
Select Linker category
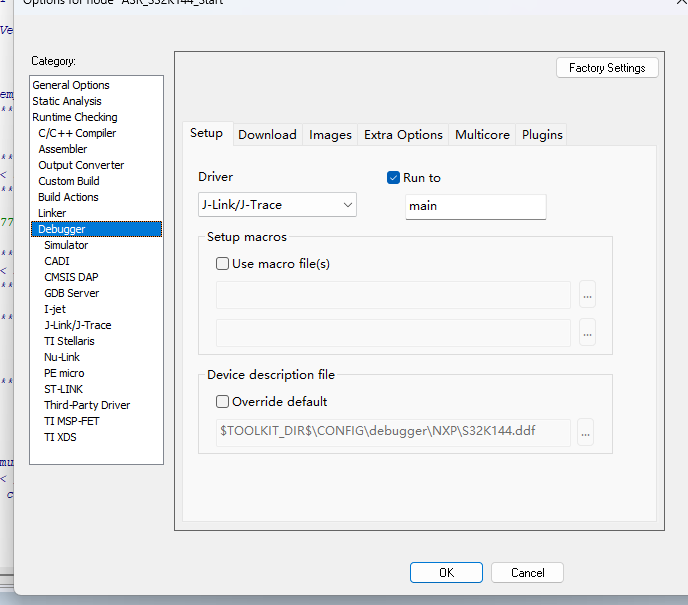(x=52, y=213)
